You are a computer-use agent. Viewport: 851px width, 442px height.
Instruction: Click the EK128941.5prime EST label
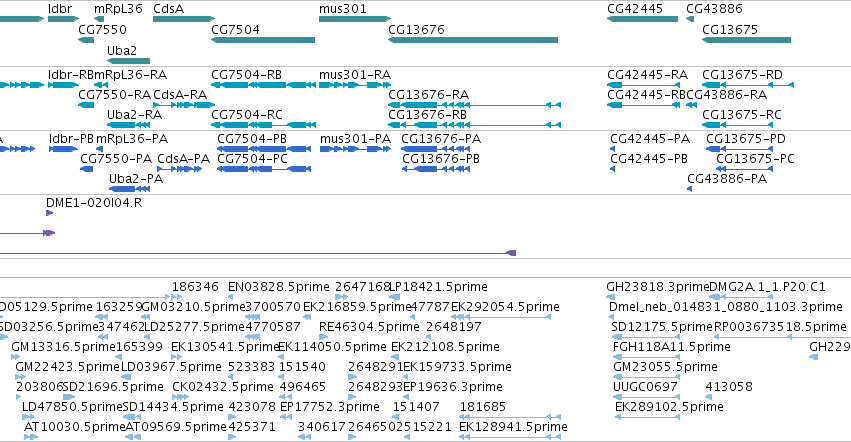(513, 427)
